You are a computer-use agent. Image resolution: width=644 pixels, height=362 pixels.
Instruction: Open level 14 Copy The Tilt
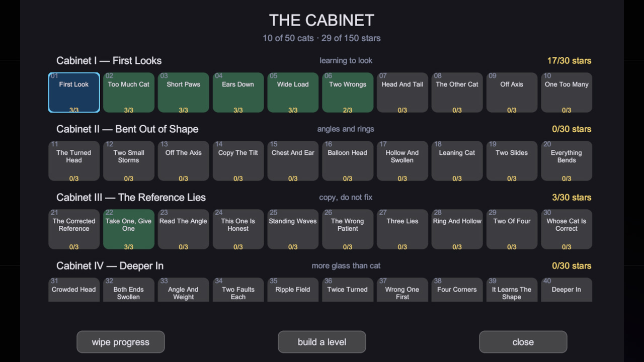[238, 161]
